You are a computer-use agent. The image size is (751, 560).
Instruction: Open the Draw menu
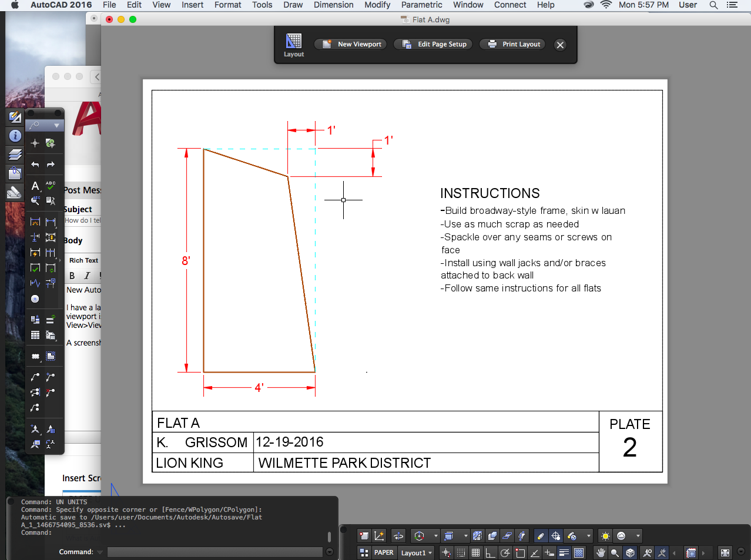(293, 5)
